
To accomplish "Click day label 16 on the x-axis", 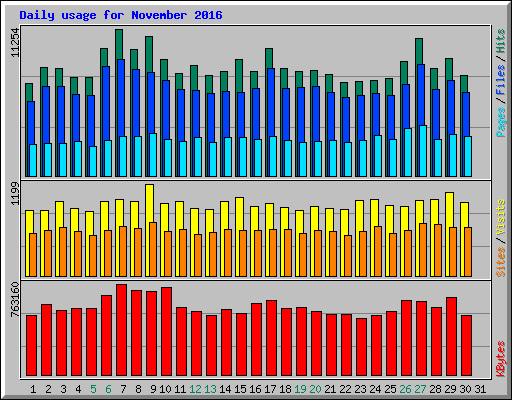I will [255, 389].
